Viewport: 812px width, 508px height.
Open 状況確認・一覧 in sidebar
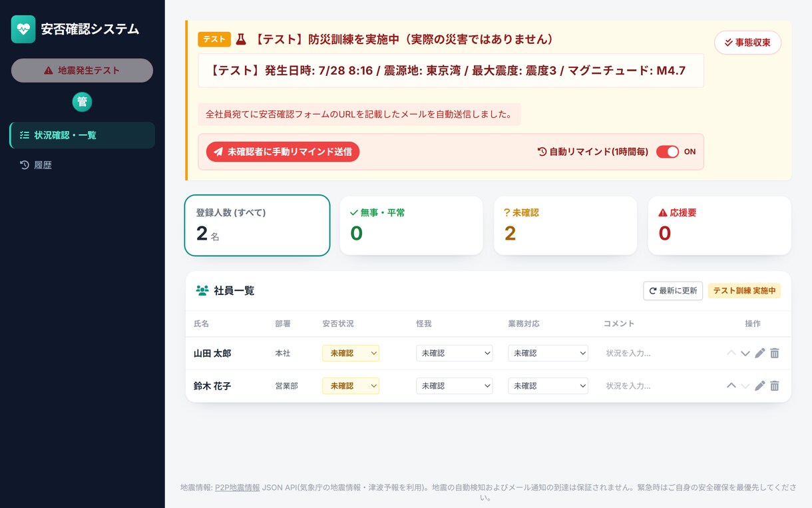[83, 135]
